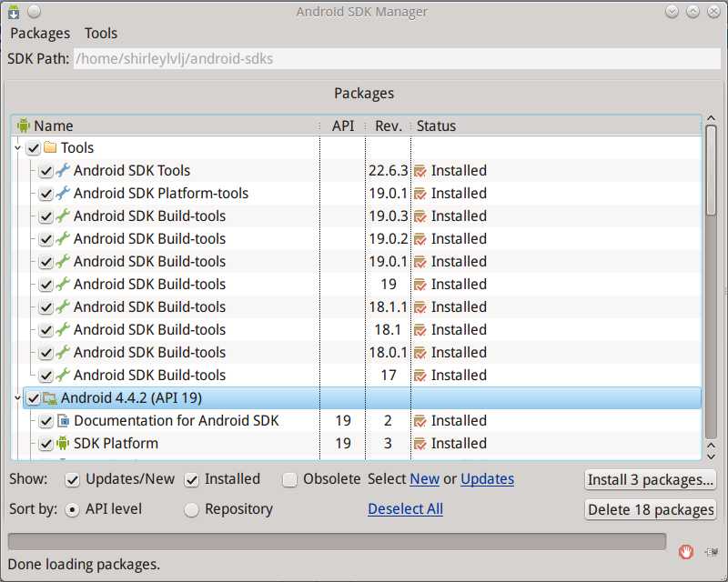
Task: Click scrollbar down arrow at bottom of list
Action: [711, 456]
